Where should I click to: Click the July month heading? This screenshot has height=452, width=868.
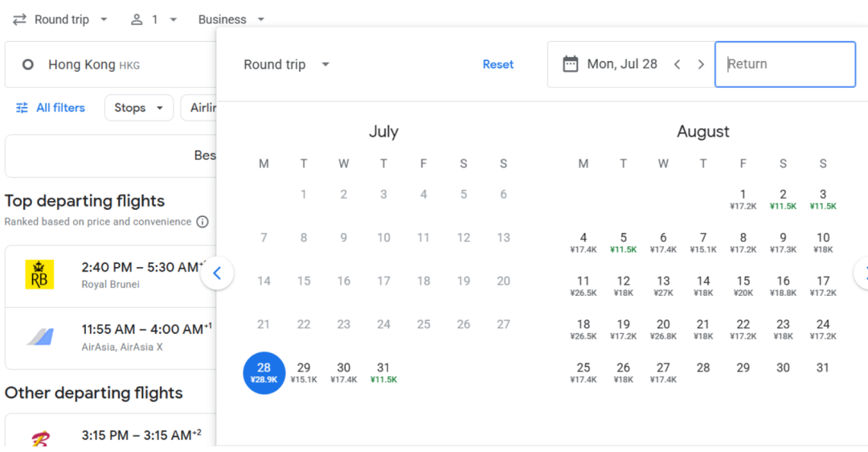[x=383, y=131]
